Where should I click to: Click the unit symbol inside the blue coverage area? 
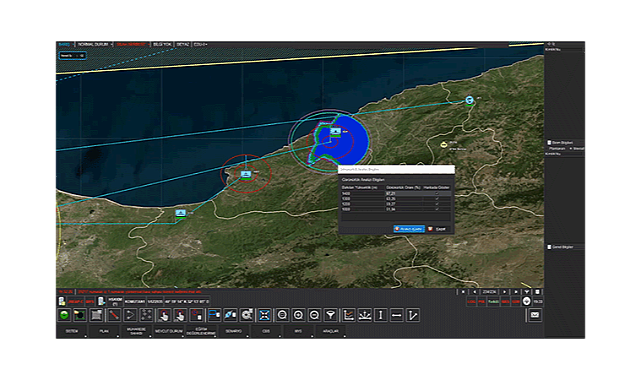[335, 132]
